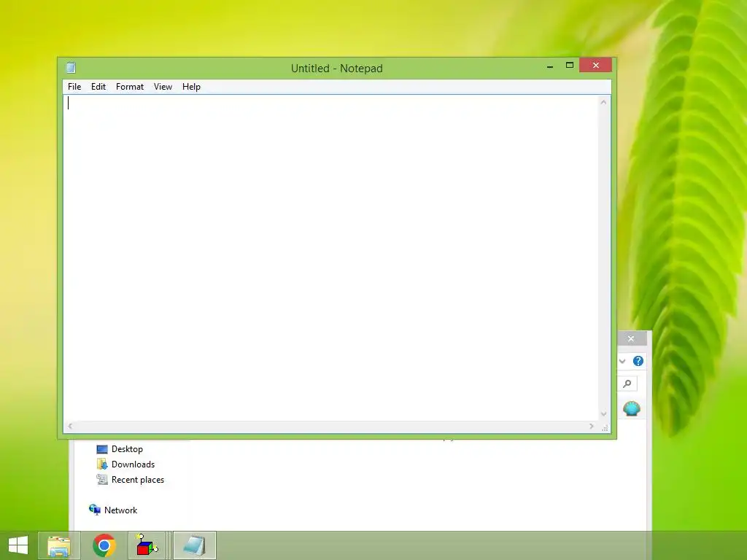Click the vertical scrollbar down arrow in Notepad
Screen dimensions: 747x560
point(603,414)
